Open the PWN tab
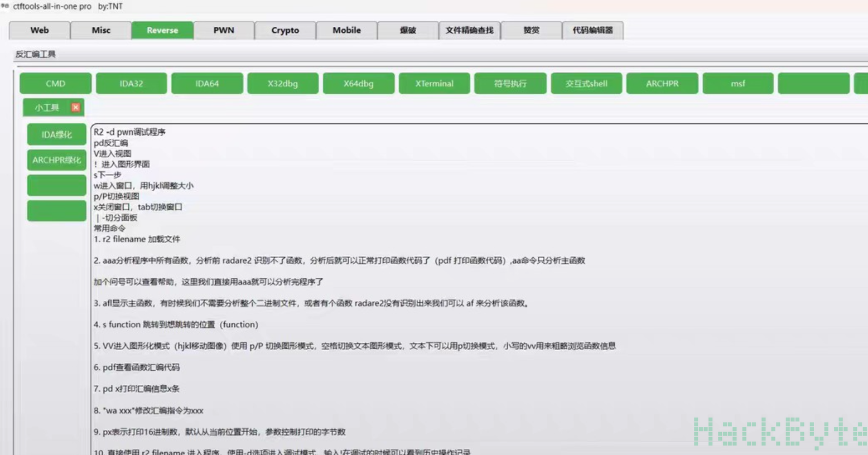 coord(224,30)
